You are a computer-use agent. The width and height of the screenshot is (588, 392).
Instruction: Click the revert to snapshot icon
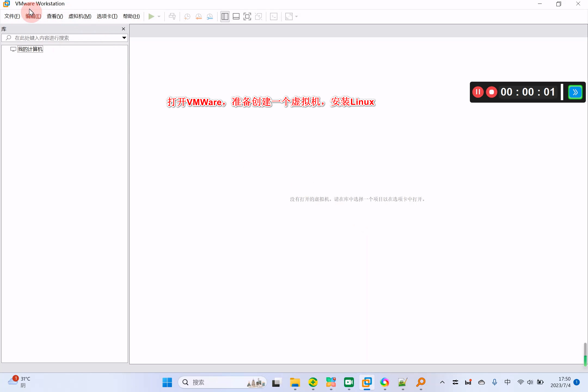pos(198,16)
